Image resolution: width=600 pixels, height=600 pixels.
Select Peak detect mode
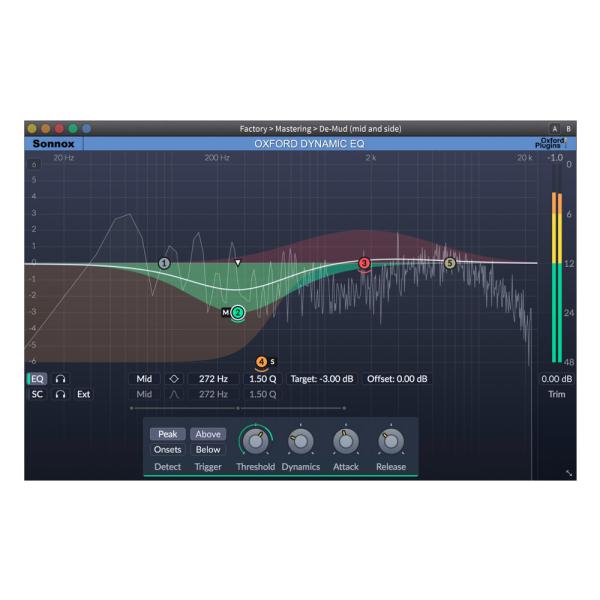(x=166, y=435)
